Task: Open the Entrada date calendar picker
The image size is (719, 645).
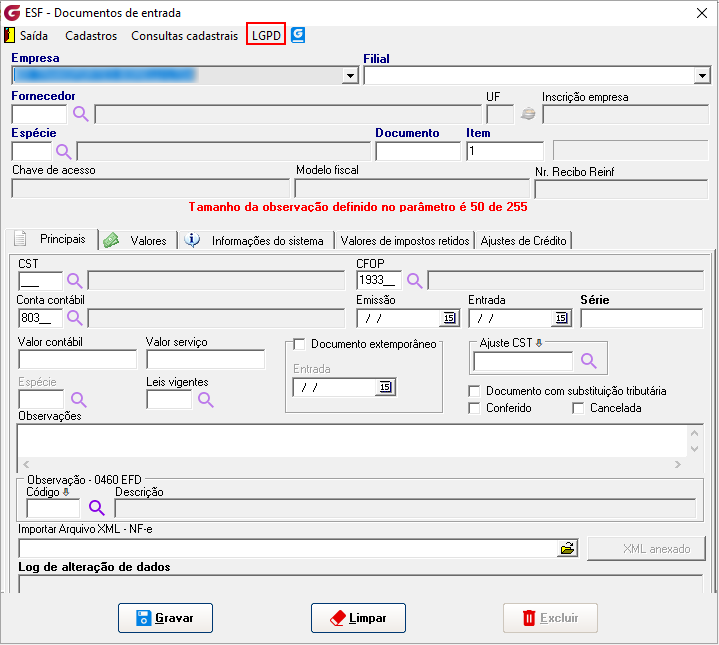Action: click(561, 318)
